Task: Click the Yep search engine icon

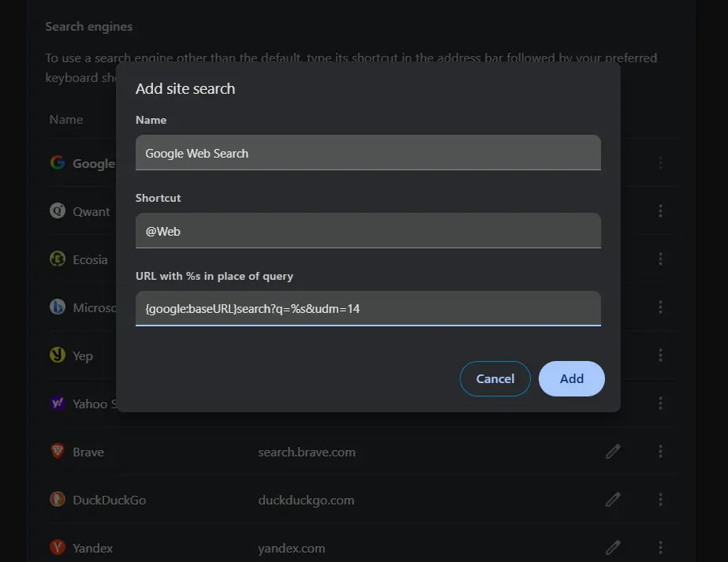Action: coord(58,355)
